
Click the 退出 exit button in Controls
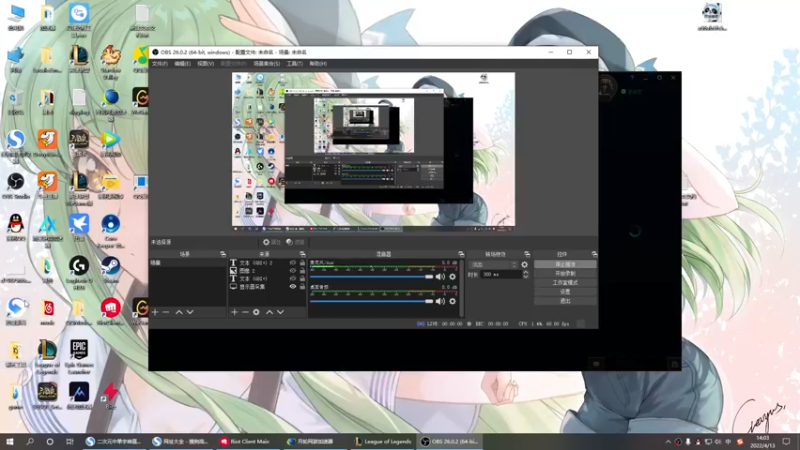point(565,301)
